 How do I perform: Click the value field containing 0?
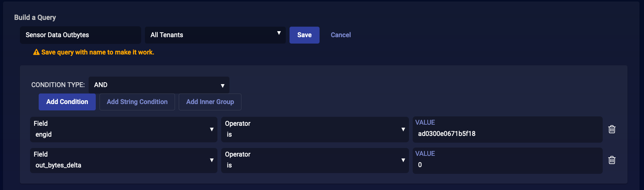click(507, 165)
